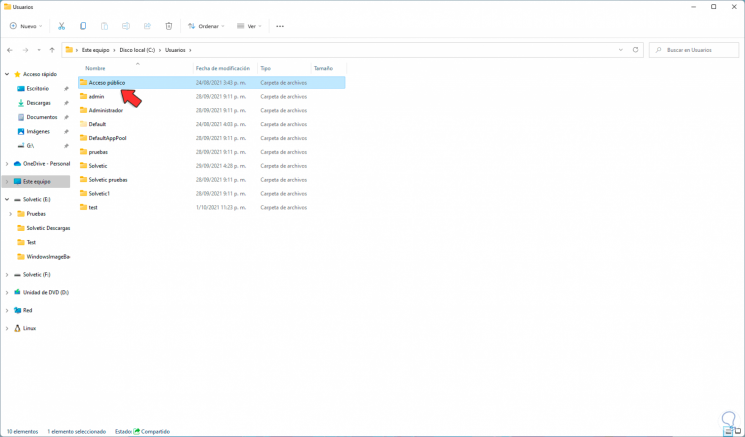Sort by the Tamaño column header

[x=323, y=68]
